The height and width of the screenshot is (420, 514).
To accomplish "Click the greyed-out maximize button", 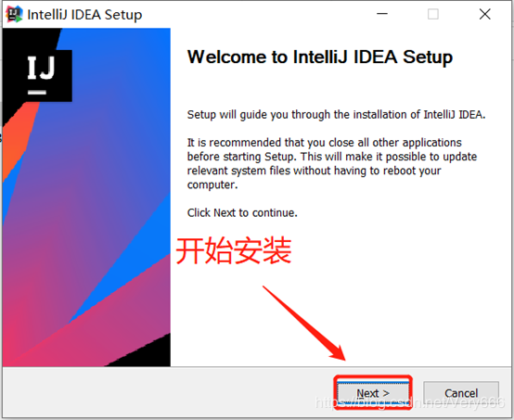I will (x=433, y=14).
